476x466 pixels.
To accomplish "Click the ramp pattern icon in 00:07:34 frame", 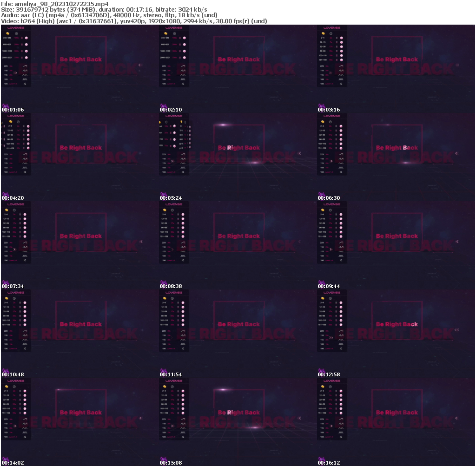I will tap(25, 243).
